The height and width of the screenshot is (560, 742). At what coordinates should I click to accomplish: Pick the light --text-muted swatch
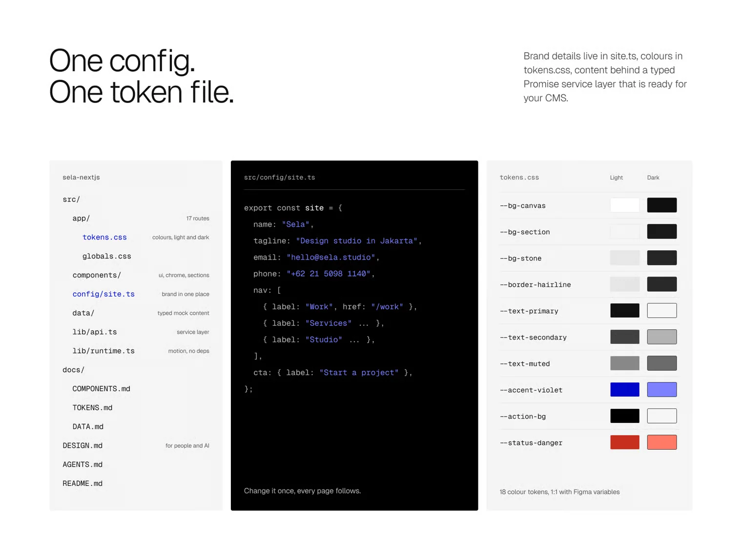click(x=625, y=363)
